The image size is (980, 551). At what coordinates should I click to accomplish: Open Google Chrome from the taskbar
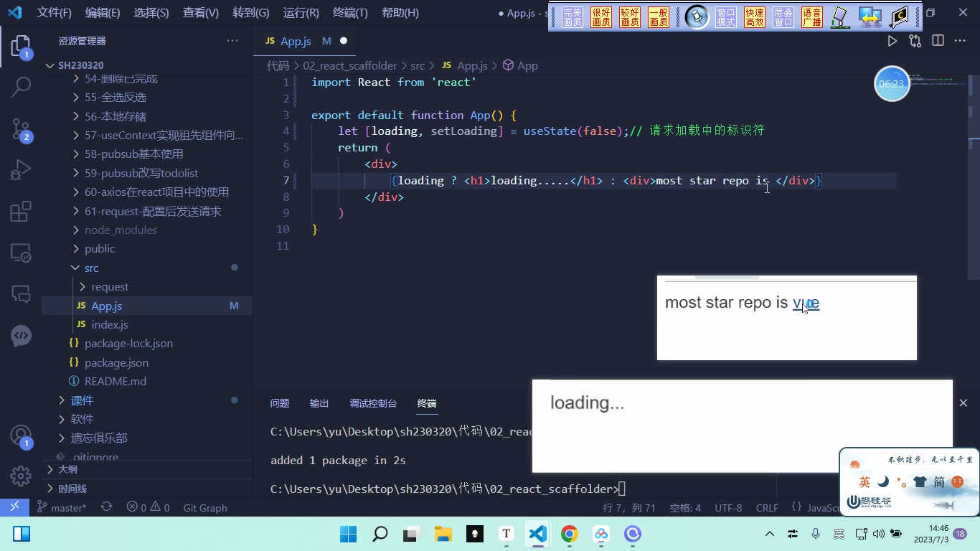pyautogui.click(x=570, y=534)
